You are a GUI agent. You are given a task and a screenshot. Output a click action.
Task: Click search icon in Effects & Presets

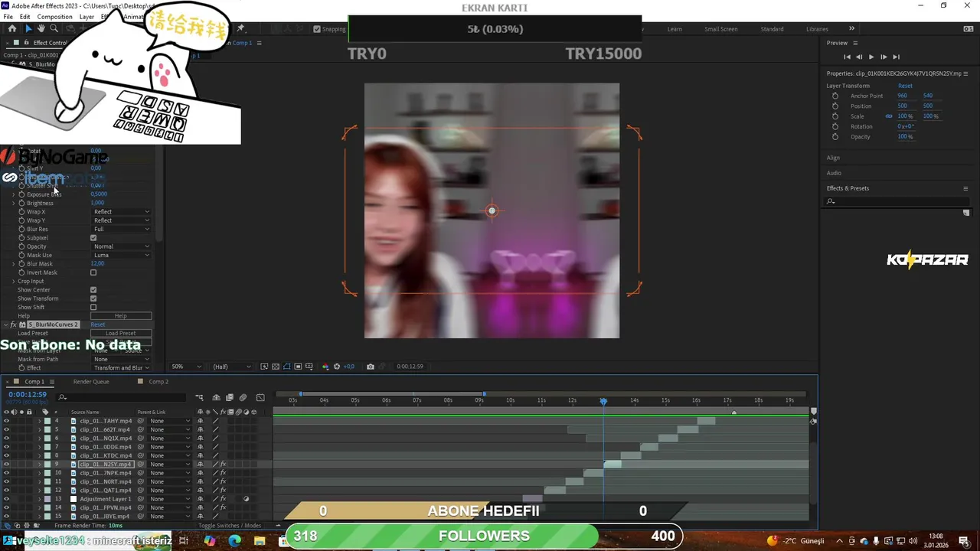pos(831,202)
